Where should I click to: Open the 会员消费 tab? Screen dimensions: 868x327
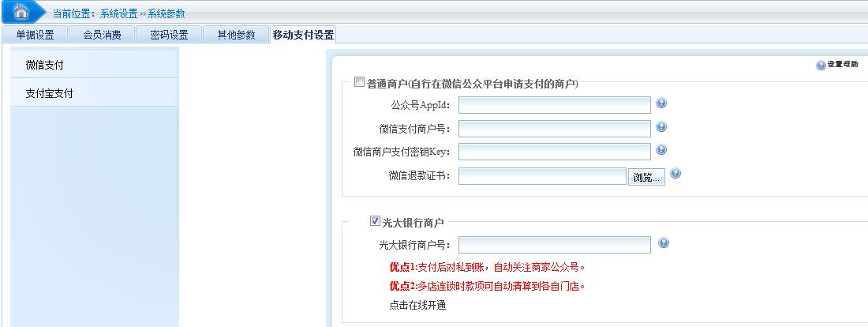tap(102, 35)
